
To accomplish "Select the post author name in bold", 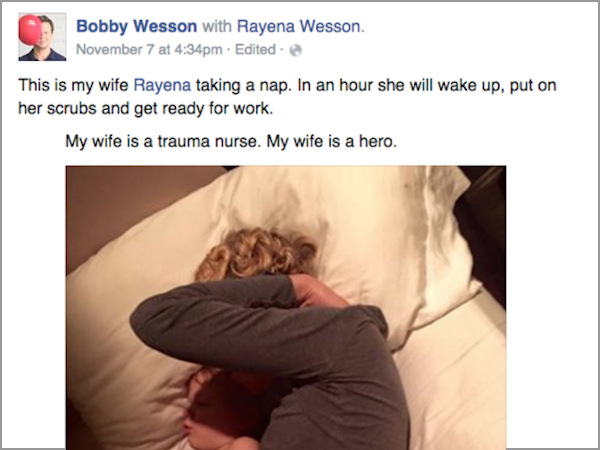I will pos(137,26).
